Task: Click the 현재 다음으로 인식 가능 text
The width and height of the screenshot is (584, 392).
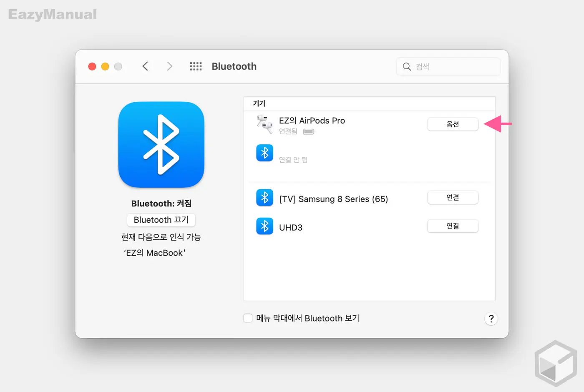Action: 161,237
